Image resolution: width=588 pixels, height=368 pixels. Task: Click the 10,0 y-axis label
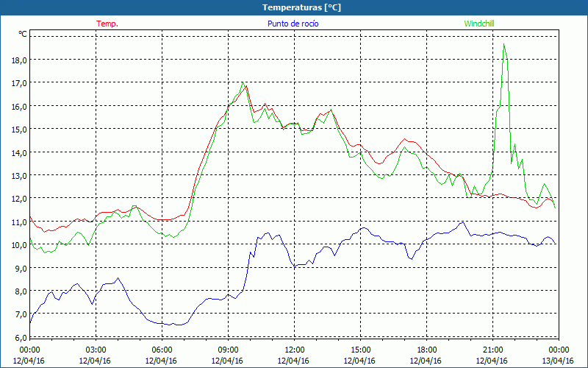pos(19,245)
